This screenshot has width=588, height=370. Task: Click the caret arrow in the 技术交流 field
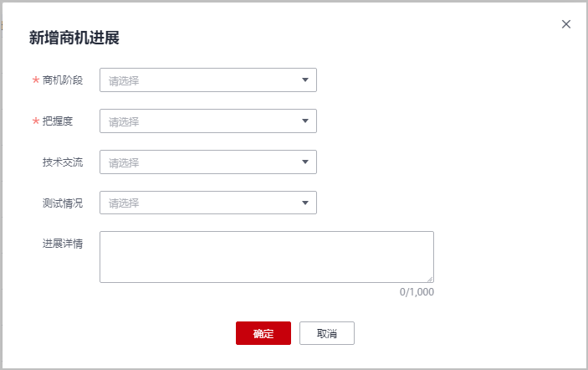click(305, 162)
